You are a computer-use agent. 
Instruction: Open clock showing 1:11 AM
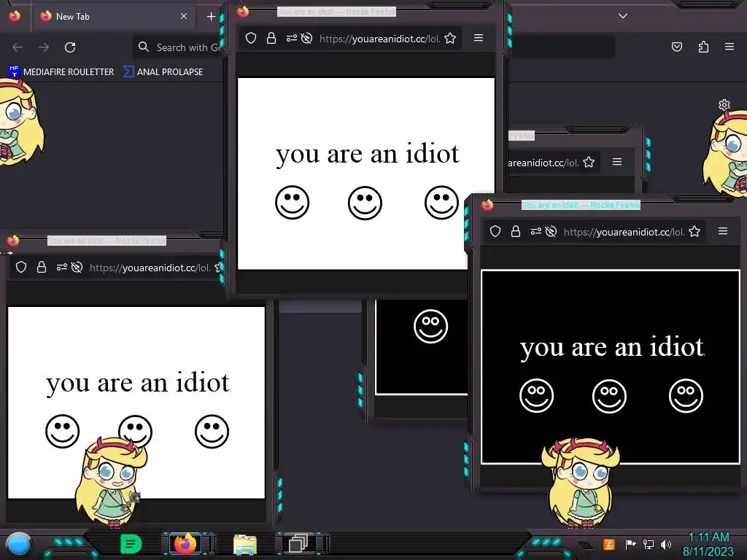coord(708,544)
